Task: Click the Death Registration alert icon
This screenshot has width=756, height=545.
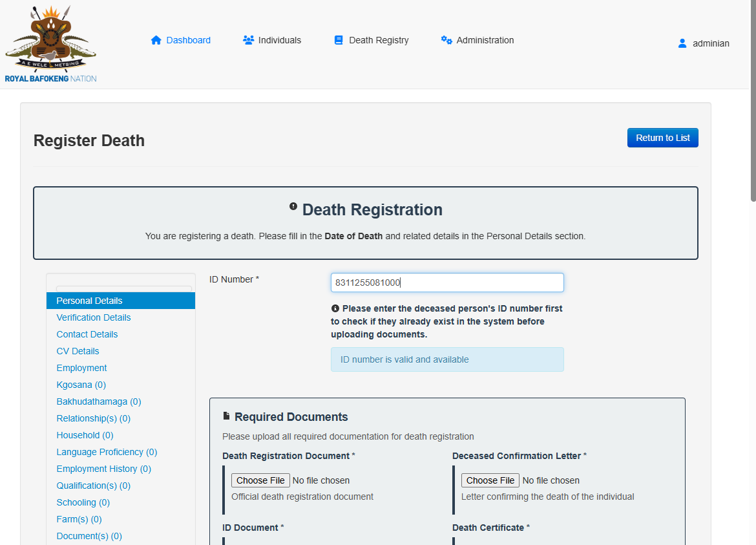Action: pos(293,207)
